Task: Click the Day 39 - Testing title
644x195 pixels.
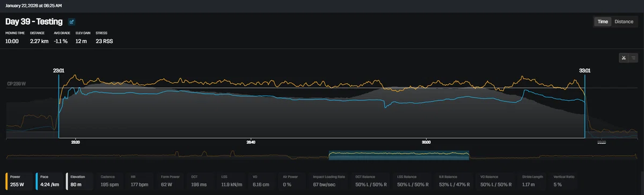Action: pos(34,22)
